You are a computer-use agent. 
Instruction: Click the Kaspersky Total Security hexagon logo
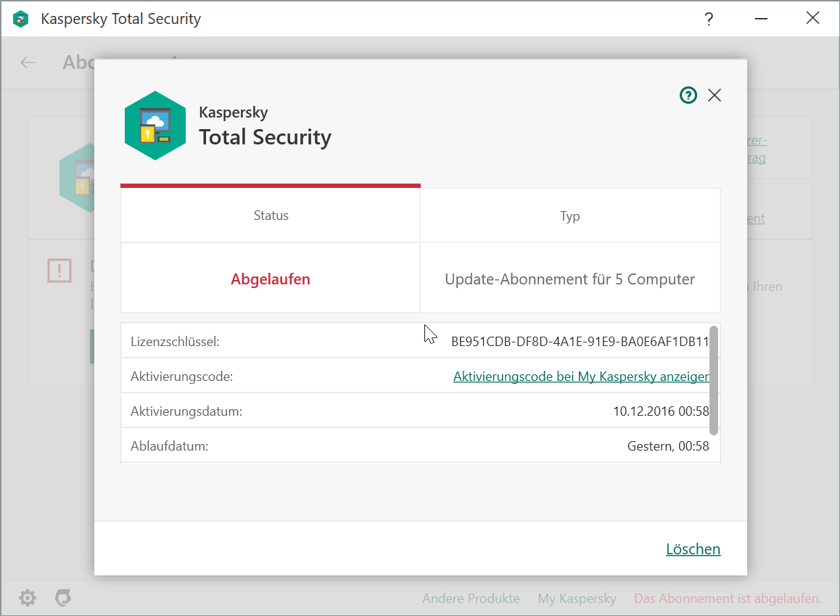pyautogui.click(x=155, y=126)
